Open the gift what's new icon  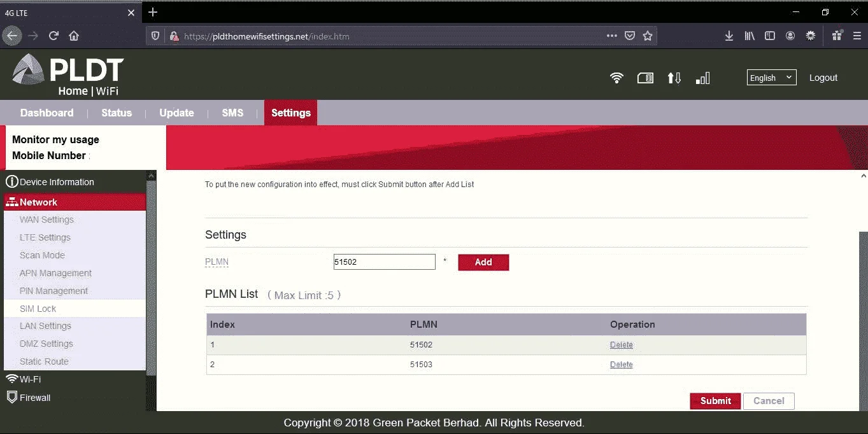[837, 36]
